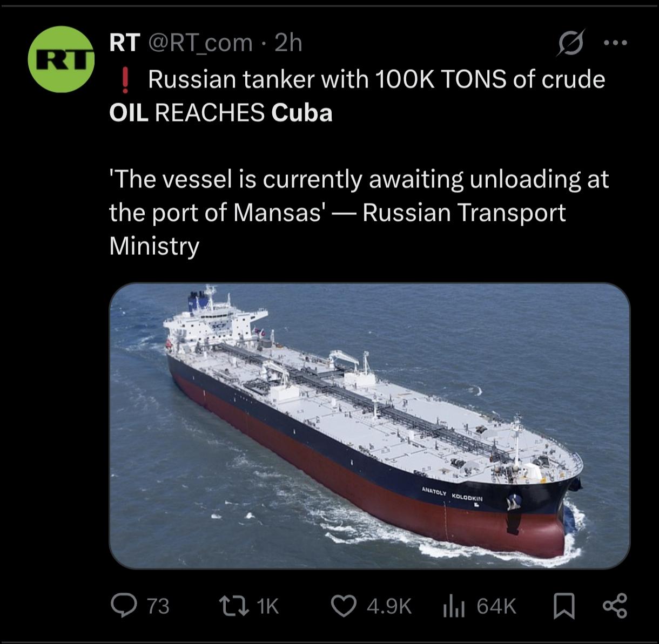Click the 4.9K likes count
659x644 pixels.
tap(389, 606)
